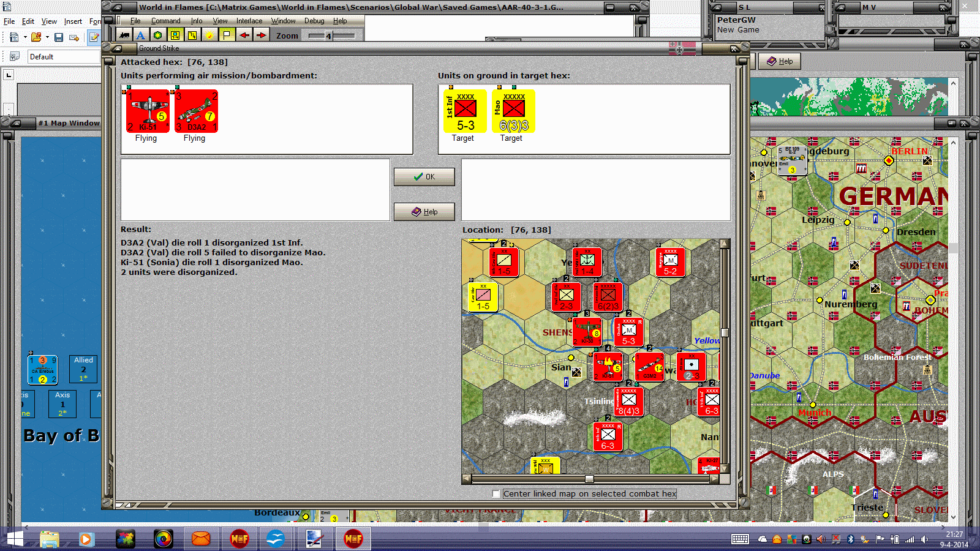The width and height of the screenshot is (980, 551).
Task: Click the clock showing 21:27
Action: point(954,534)
